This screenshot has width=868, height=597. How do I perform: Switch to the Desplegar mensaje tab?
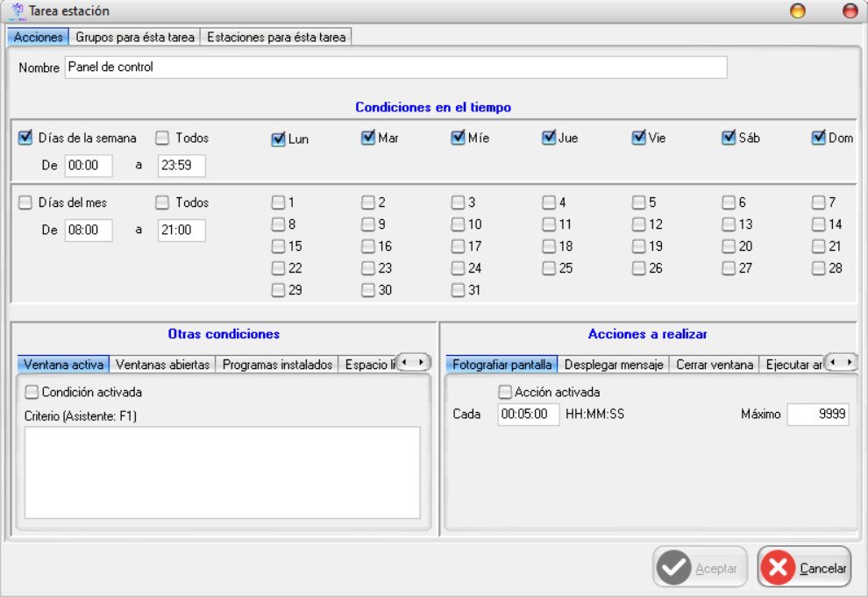(614, 365)
